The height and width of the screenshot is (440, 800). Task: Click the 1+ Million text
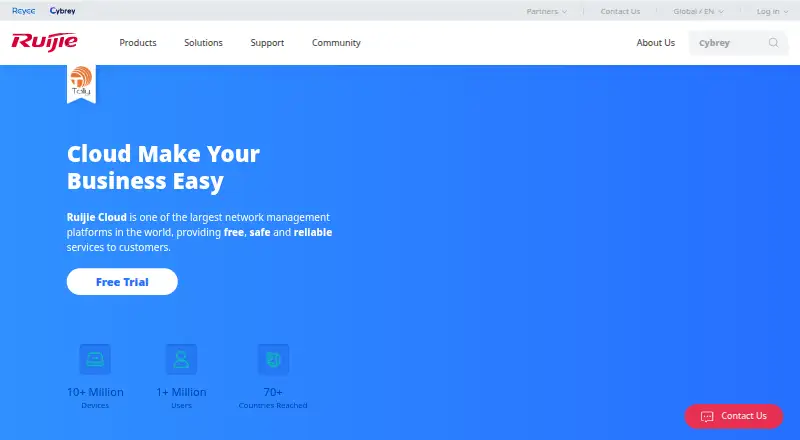181,392
